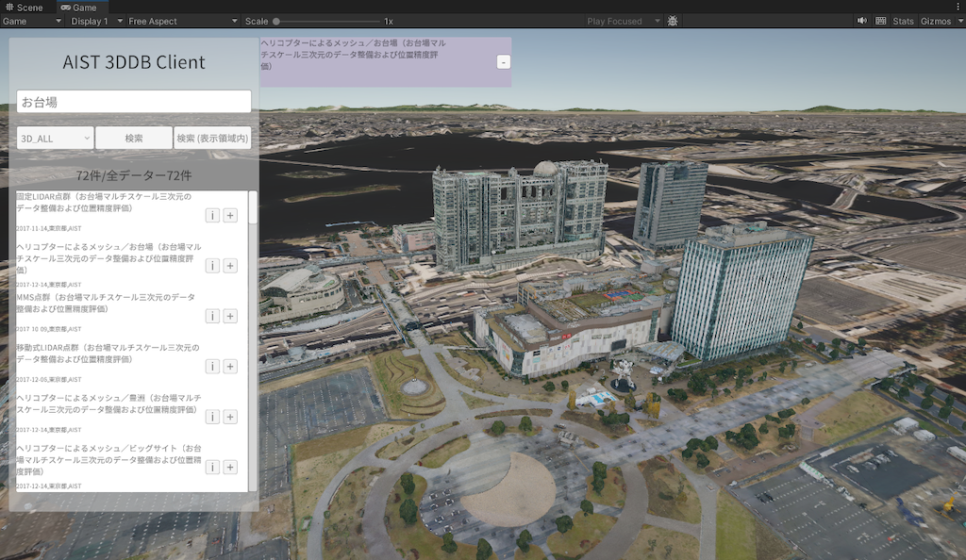Click the 72件/全データー72件 result count
Screen dimensions: 966x560
coord(134,175)
